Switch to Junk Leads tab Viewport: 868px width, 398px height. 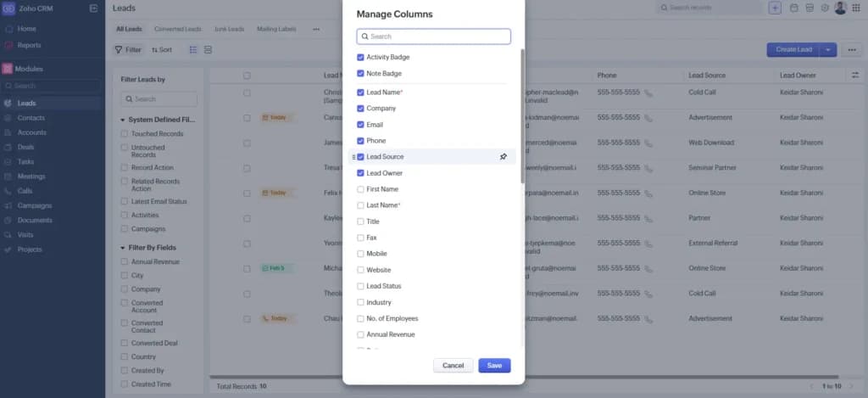pos(229,30)
